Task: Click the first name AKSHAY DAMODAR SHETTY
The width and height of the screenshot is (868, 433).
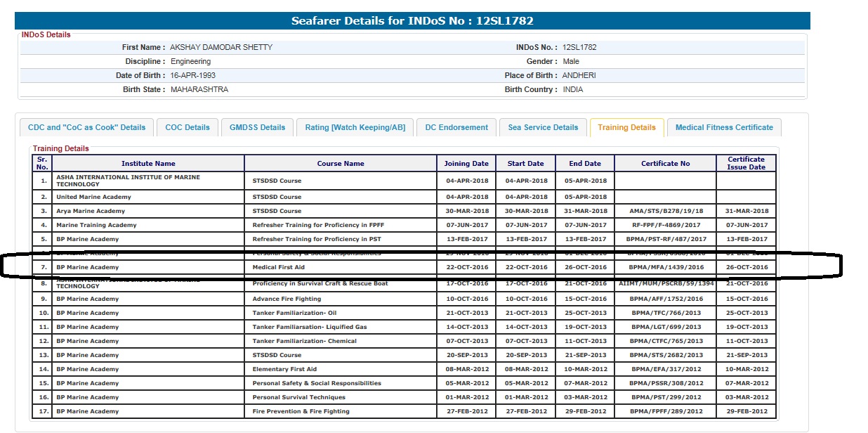Action: 221,47
